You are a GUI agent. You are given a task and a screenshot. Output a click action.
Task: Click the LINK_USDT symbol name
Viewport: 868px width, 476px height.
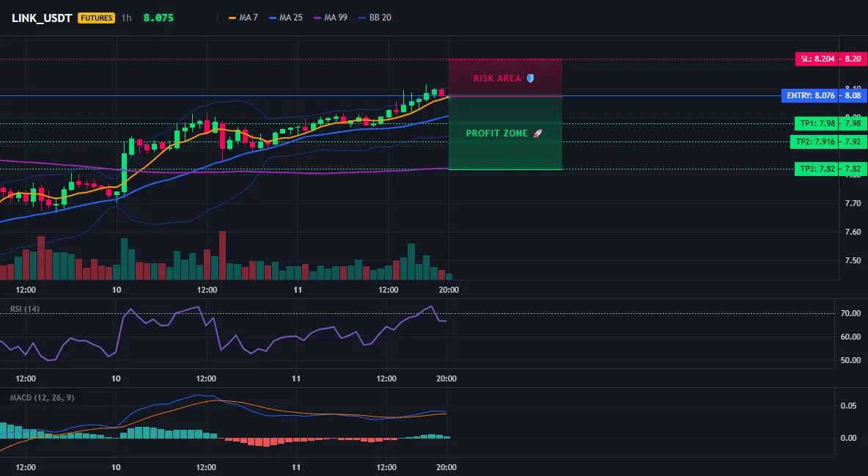pos(42,18)
